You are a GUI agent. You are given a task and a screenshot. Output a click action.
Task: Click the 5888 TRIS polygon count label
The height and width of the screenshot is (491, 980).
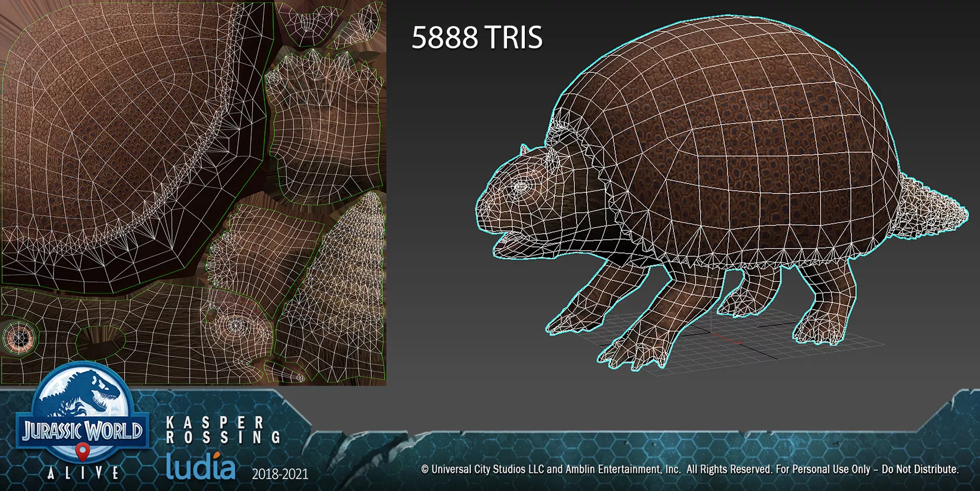click(476, 38)
